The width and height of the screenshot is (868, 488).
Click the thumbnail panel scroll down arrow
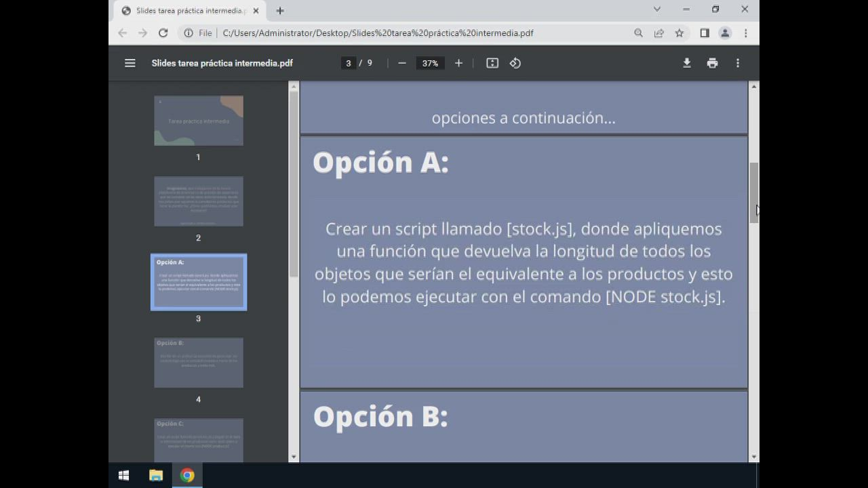pyautogui.click(x=294, y=457)
